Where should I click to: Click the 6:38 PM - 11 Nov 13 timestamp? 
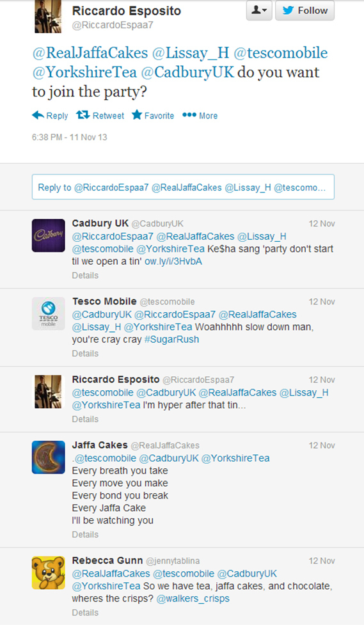(69, 137)
